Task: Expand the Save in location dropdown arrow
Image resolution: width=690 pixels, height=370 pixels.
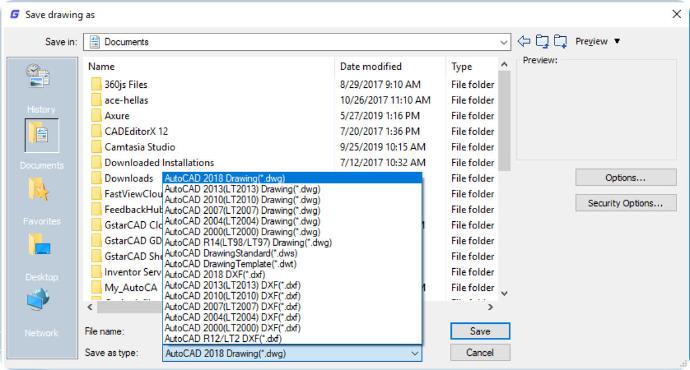Action: pos(503,42)
